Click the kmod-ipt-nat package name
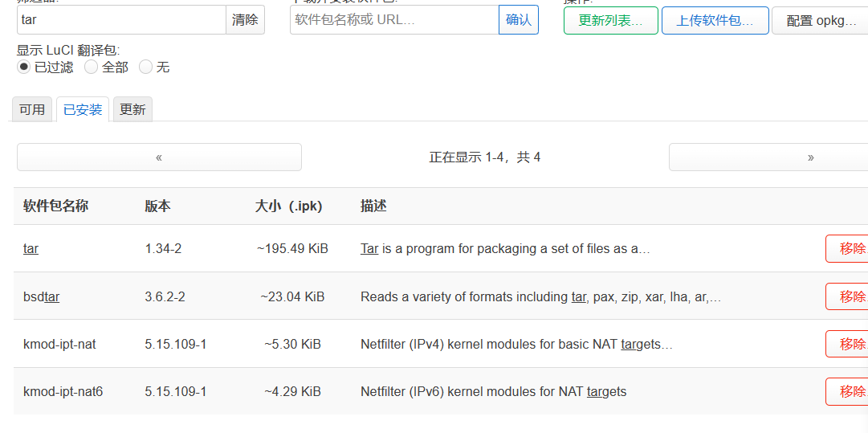Screen dimensions: 868x433 pyautogui.click(x=59, y=345)
